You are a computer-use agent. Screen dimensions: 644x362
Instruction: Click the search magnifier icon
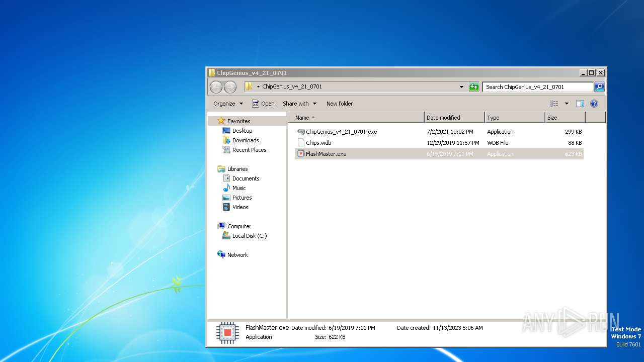click(599, 87)
